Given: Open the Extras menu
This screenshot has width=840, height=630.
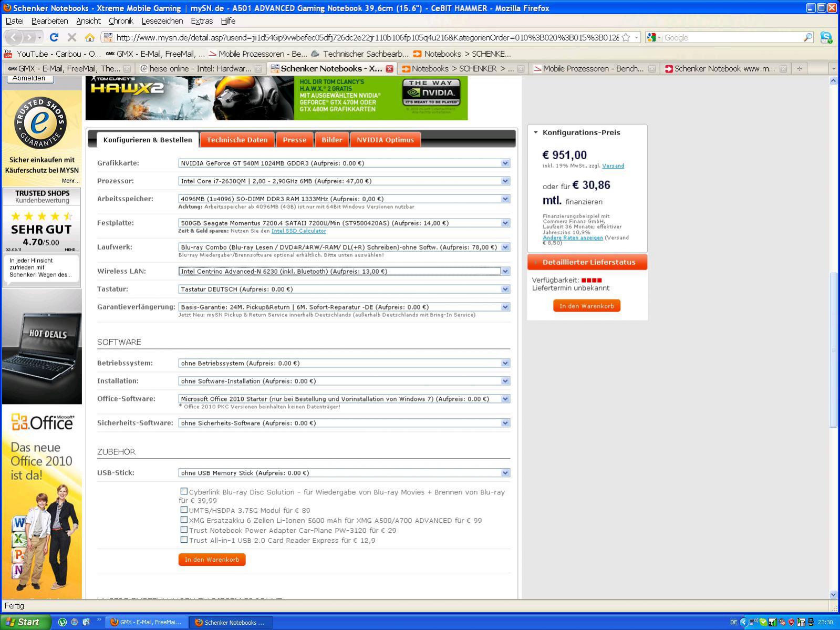Looking at the screenshot, I should point(202,21).
